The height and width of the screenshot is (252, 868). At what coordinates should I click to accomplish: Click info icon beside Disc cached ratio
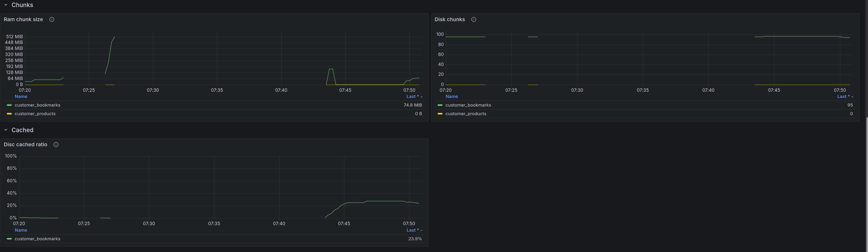point(56,145)
